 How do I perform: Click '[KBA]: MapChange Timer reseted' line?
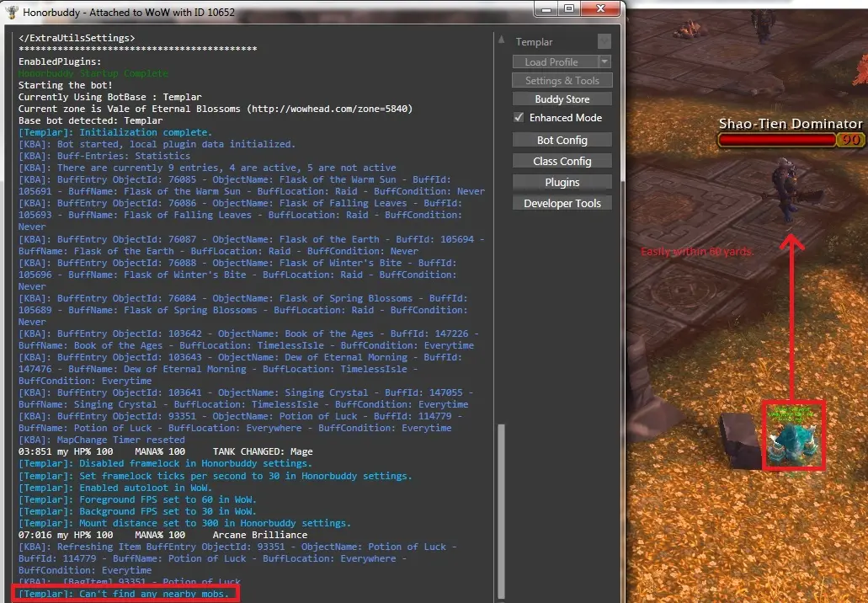click(101, 440)
